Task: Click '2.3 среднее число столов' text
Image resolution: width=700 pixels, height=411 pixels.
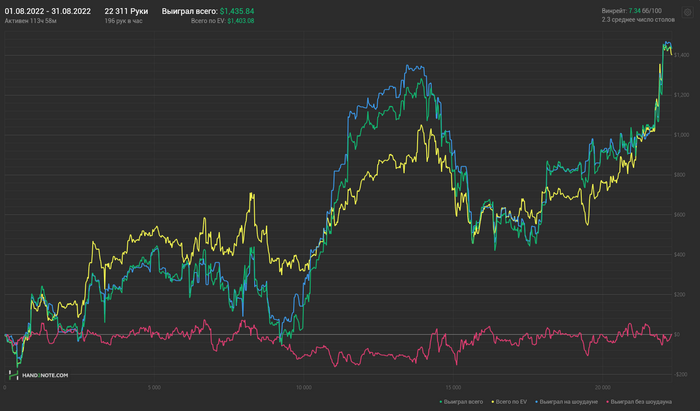Action: 638,20
